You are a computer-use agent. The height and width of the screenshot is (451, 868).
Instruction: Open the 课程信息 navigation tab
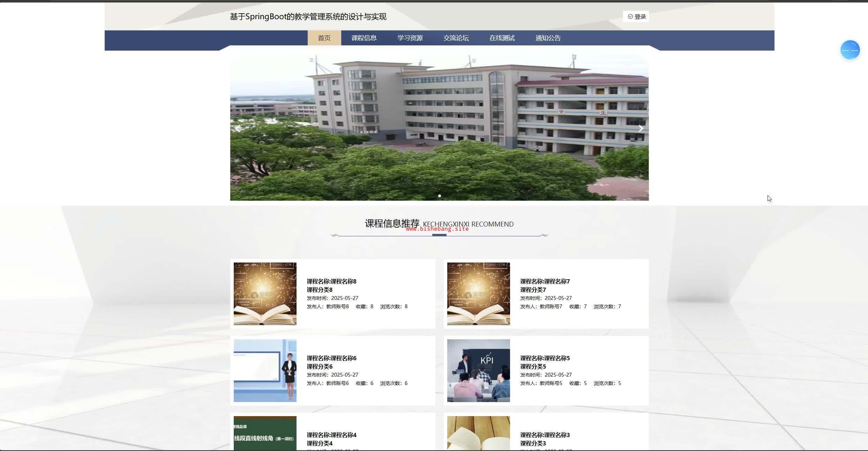click(364, 38)
